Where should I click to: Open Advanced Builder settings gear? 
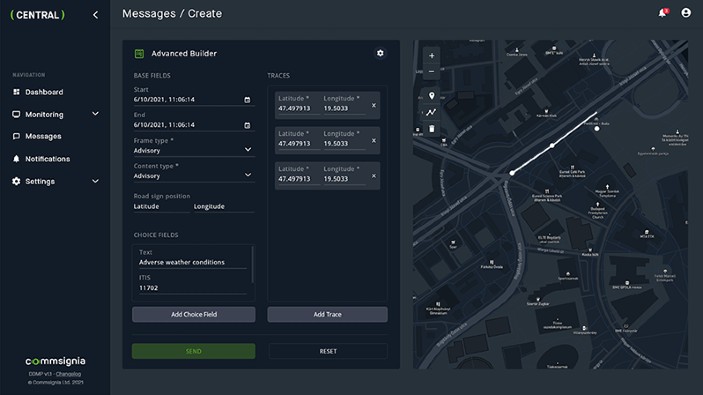[x=380, y=53]
